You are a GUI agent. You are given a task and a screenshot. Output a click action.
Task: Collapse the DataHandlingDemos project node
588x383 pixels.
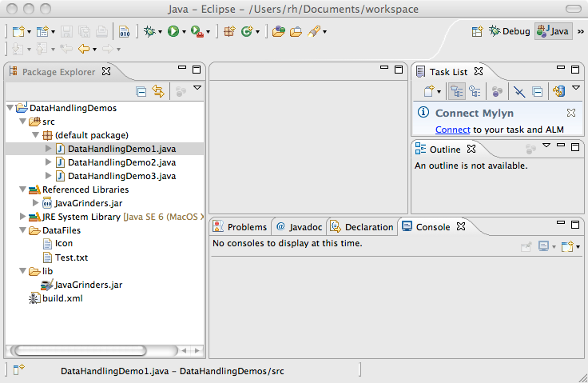click(x=10, y=108)
